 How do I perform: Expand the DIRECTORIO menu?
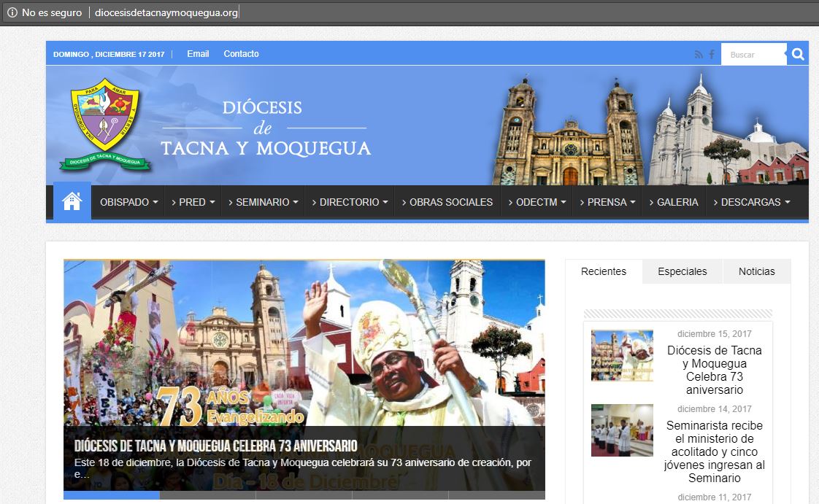pyautogui.click(x=350, y=202)
